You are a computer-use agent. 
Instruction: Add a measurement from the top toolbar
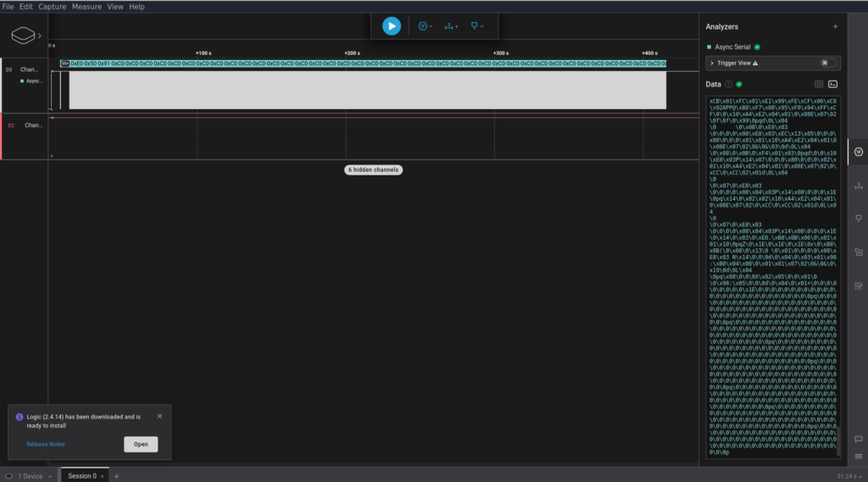tap(451, 26)
